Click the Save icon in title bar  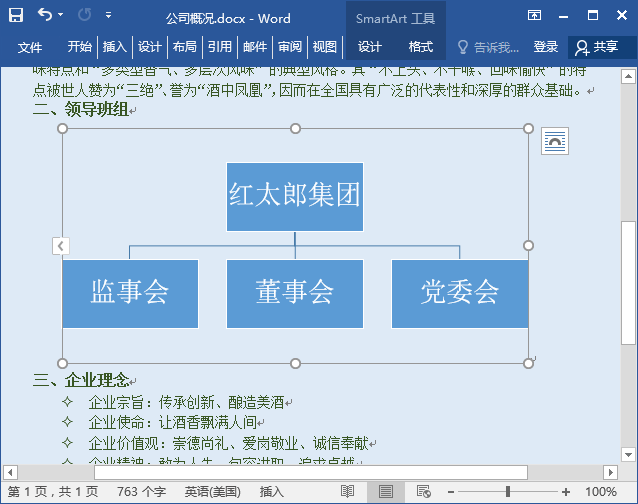(x=16, y=15)
